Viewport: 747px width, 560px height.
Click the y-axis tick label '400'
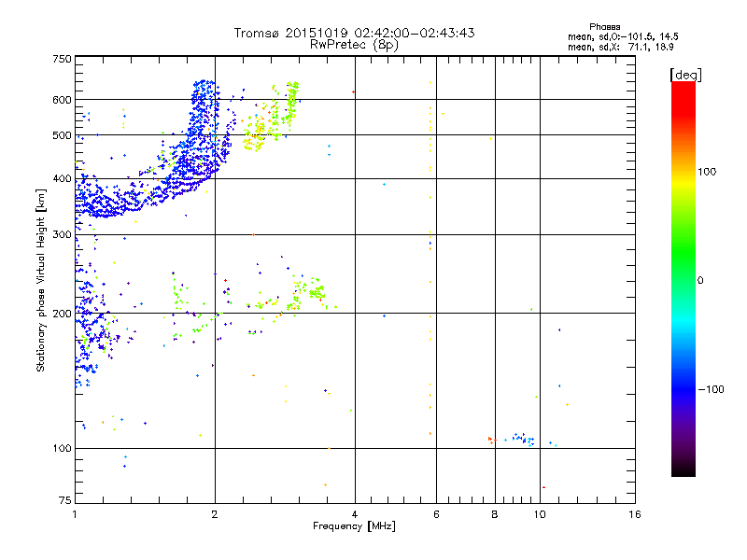[x=62, y=179]
